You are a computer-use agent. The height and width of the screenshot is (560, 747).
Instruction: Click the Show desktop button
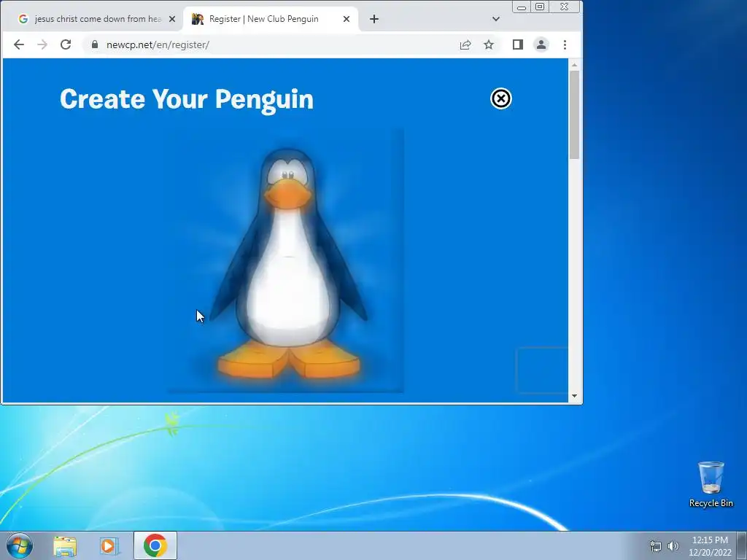coord(742,545)
